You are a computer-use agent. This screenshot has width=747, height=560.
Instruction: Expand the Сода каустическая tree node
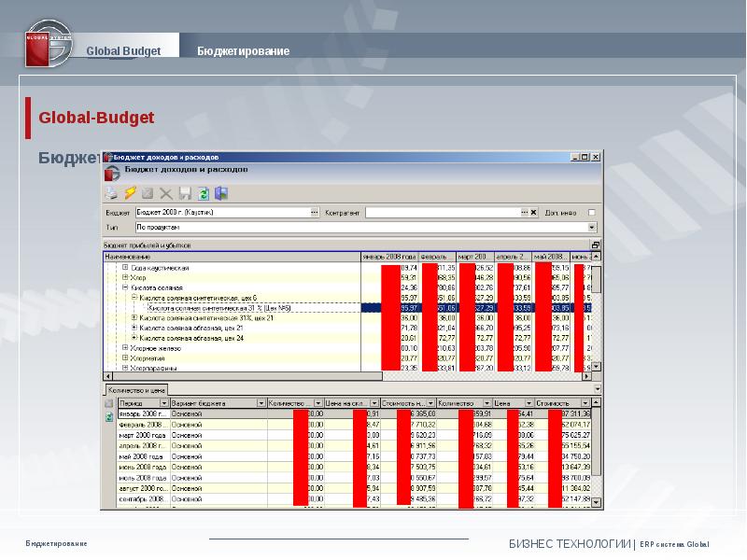[x=125, y=268]
